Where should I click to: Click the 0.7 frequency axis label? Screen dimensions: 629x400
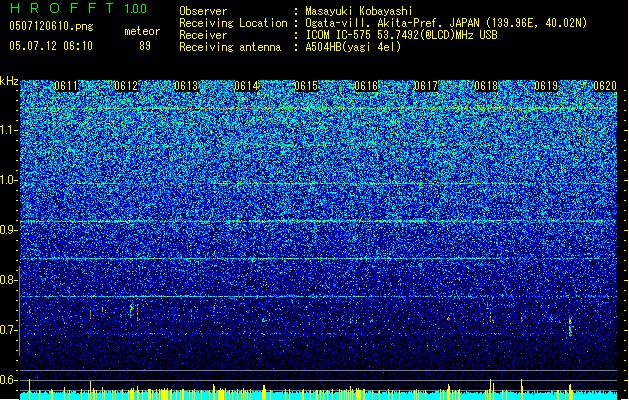point(7,330)
